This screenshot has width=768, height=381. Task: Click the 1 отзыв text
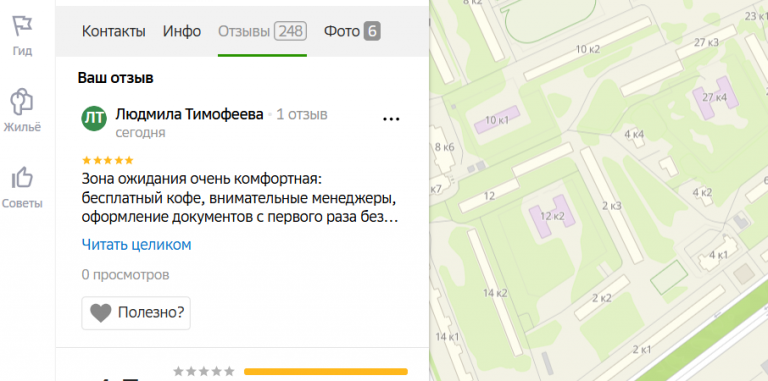point(302,115)
